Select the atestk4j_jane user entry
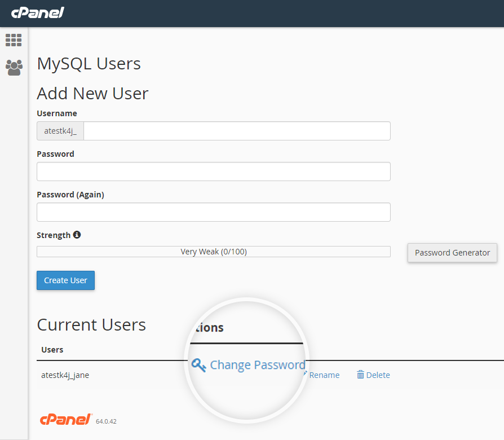 click(x=65, y=375)
